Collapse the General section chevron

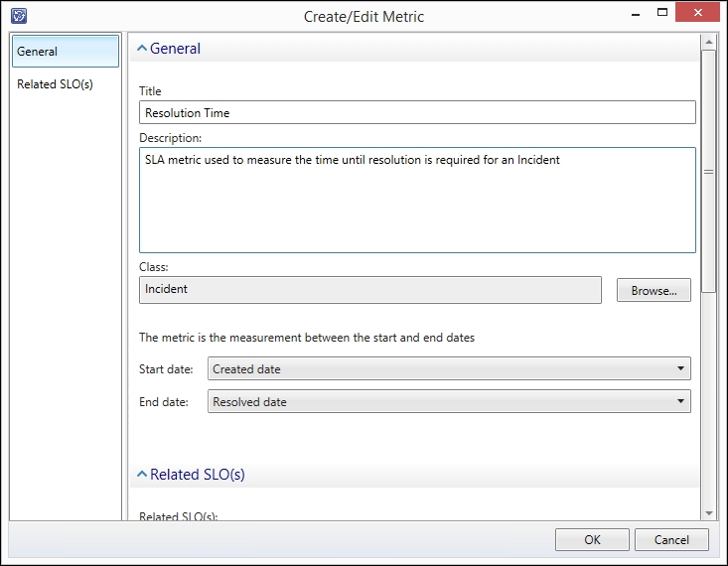(142, 49)
